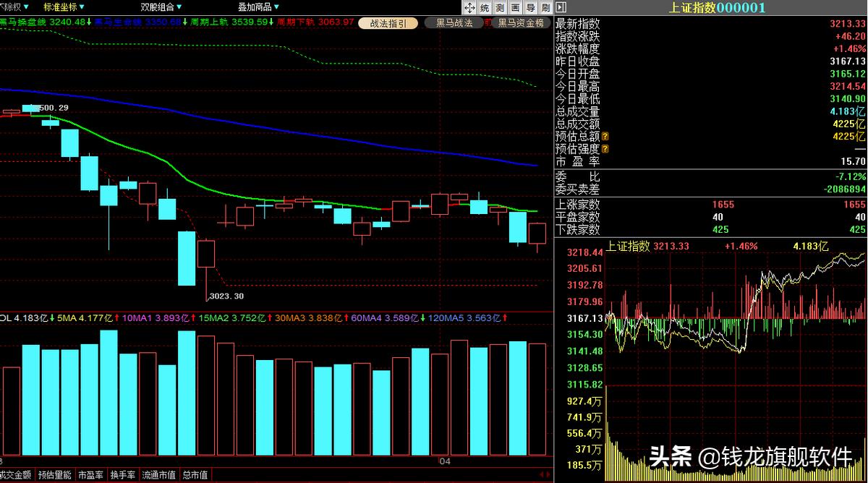
Task: Click the 市盈率 value 15.70
Action: [x=854, y=161]
